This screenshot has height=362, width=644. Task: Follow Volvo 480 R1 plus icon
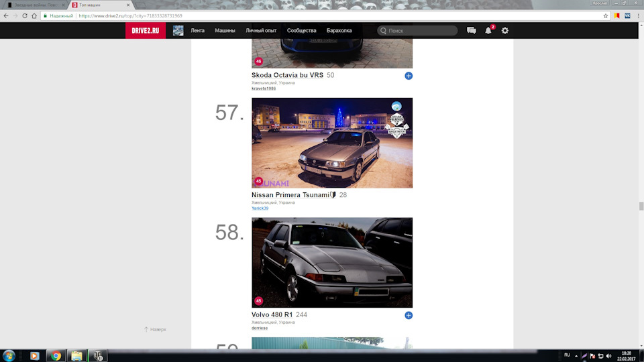pos(409,315)
